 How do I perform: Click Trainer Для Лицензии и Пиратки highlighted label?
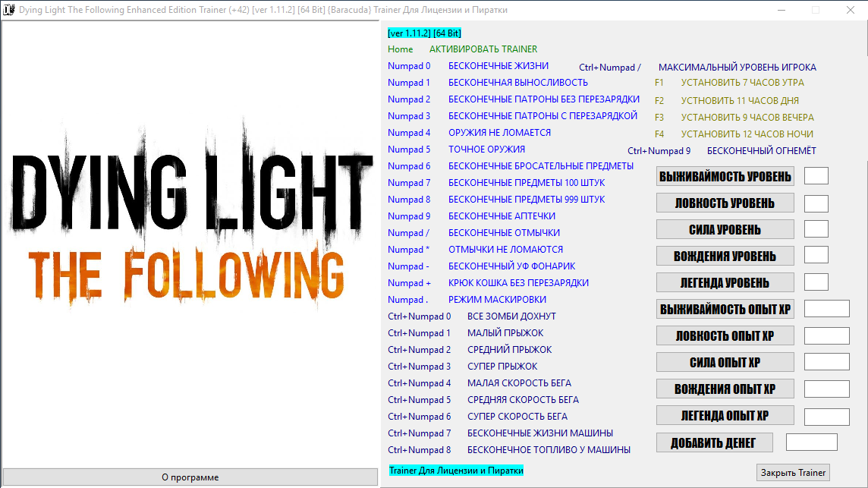(x=456, y=471)
